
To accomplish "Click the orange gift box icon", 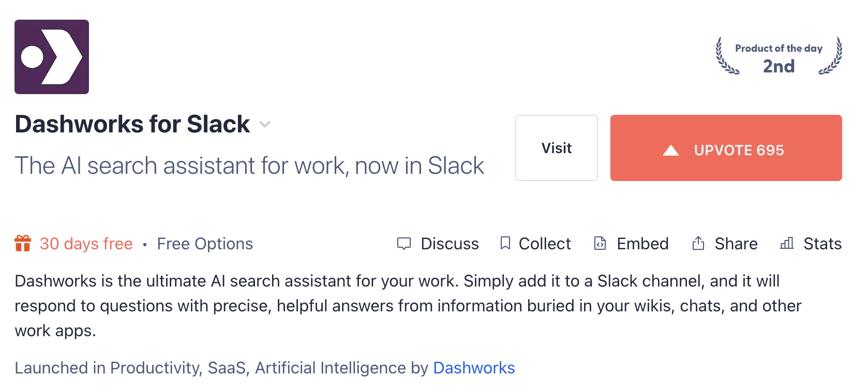I will tap(23, 243).
